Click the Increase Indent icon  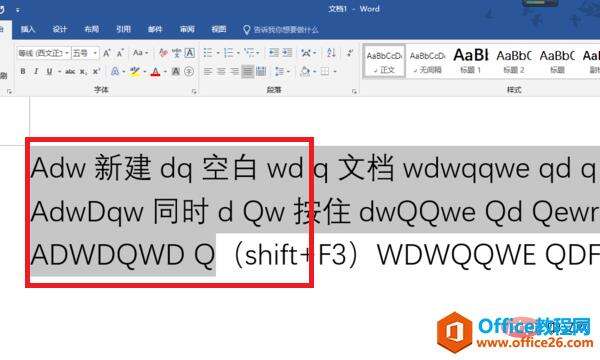(287, 53)
